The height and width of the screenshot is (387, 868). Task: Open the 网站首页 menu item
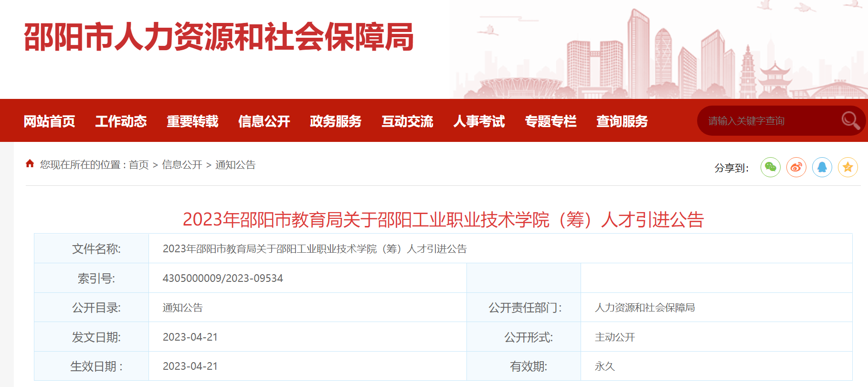point(49,121)
